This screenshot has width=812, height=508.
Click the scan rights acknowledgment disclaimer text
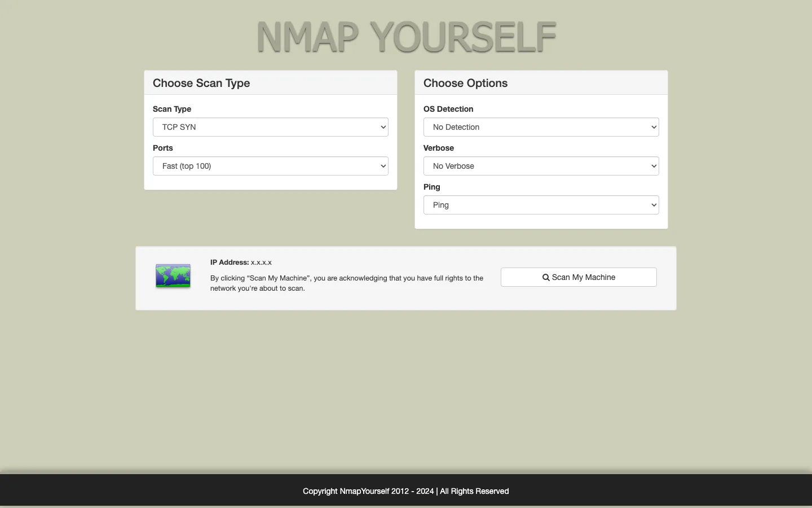347,283
